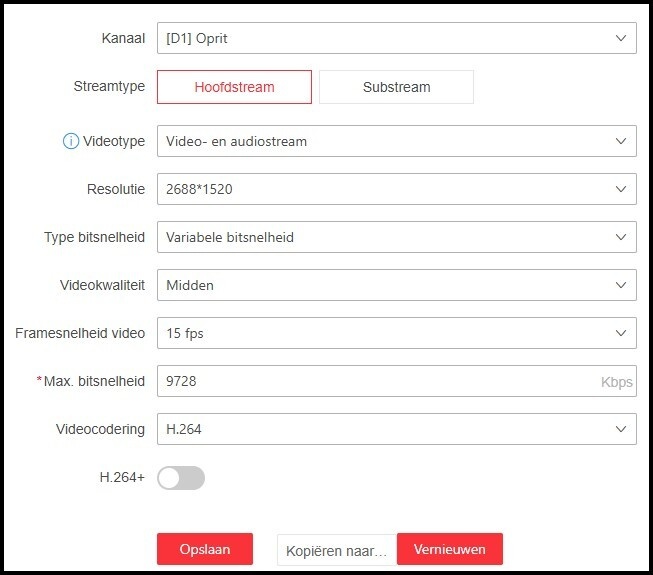Click the Videotype info icon
The width and height of the screenshot is (653, 575).
(71, 141)
